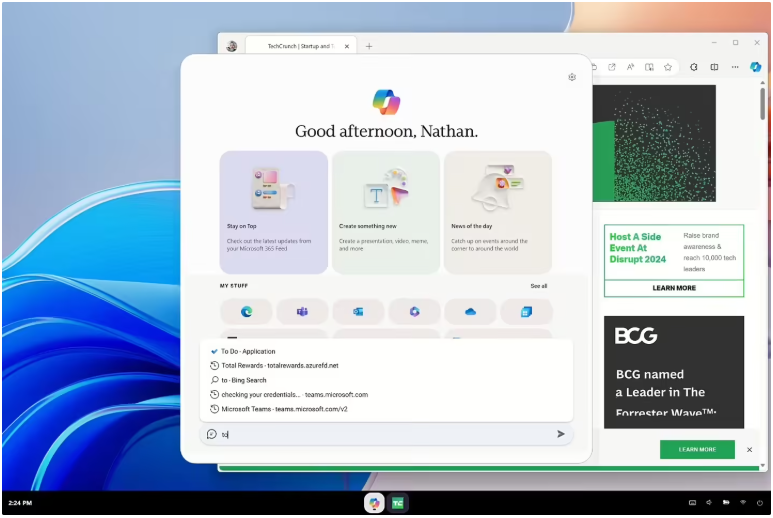Screen dimensions: 773x518
Task: Click the chat bubble icon in prompt box
Action: point(211,434)
